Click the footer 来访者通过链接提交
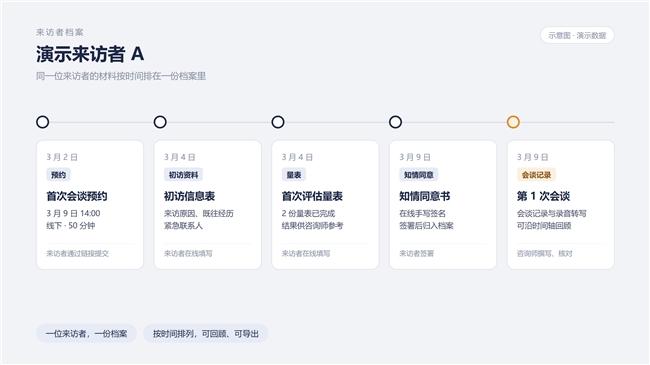 (78, 253)
